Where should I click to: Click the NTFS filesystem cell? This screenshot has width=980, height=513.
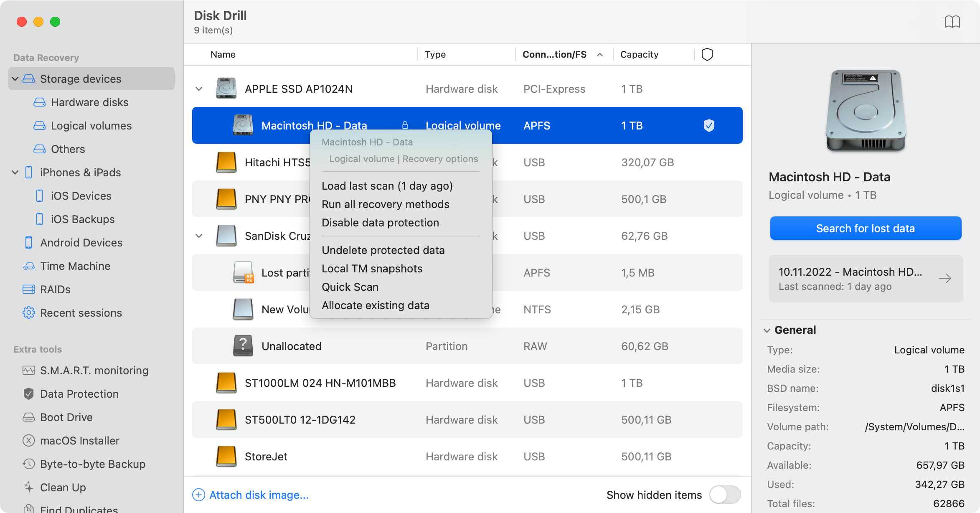pyautogui.click(x=537, y=310)
